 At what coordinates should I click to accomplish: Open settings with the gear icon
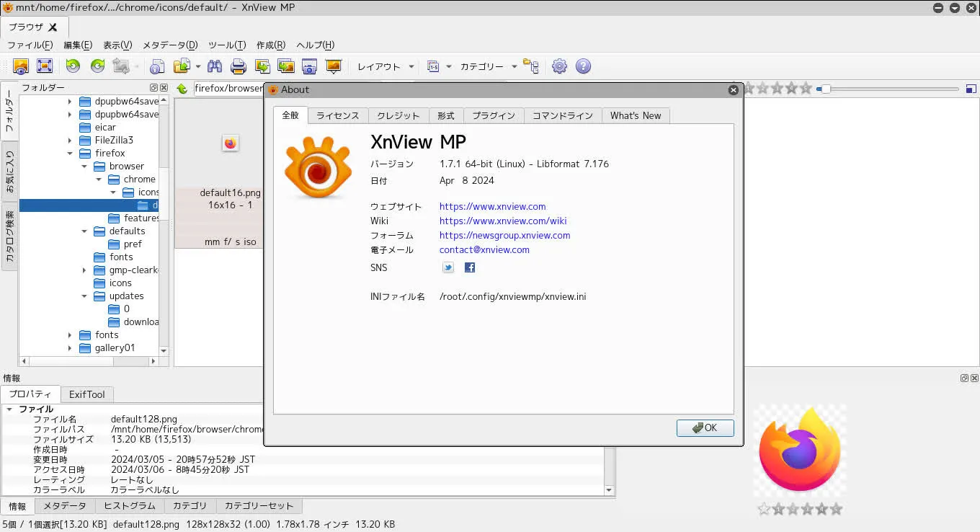559,66
